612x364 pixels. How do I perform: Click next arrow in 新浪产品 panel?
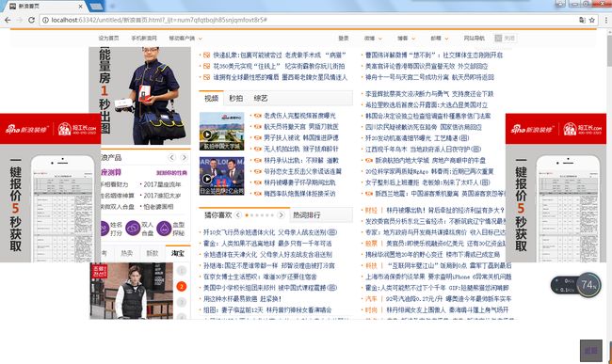coord(184,157)
